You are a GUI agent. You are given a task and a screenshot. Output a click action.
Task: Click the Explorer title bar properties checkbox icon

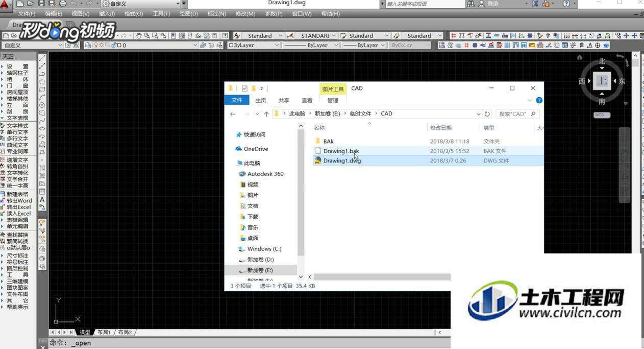(x=244, y=88)
